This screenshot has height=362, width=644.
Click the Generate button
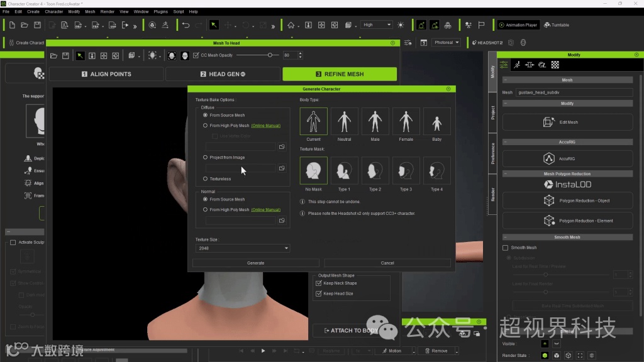[255, 263]
